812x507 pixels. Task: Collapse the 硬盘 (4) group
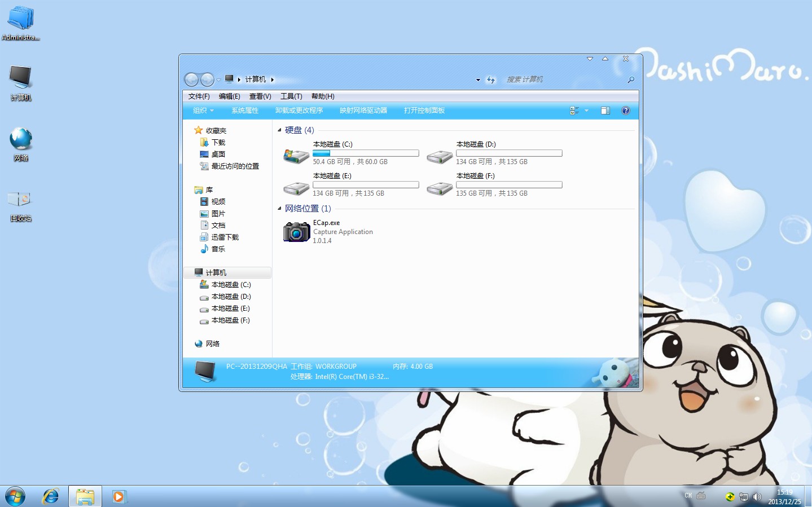[279, 130]
